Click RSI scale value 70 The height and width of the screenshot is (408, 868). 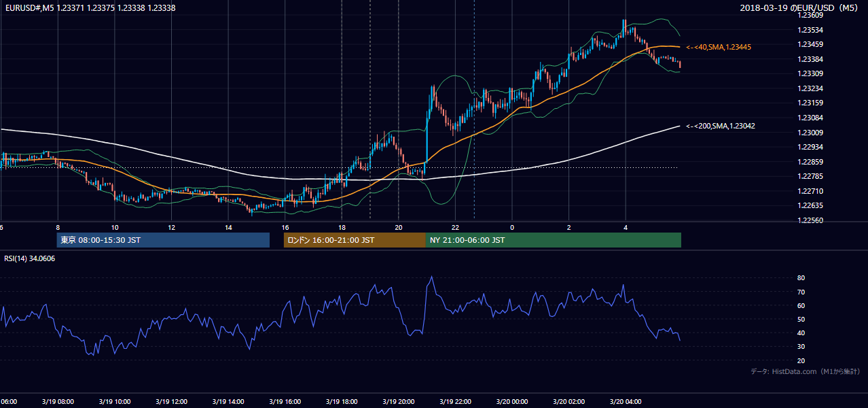coord(801,292)
